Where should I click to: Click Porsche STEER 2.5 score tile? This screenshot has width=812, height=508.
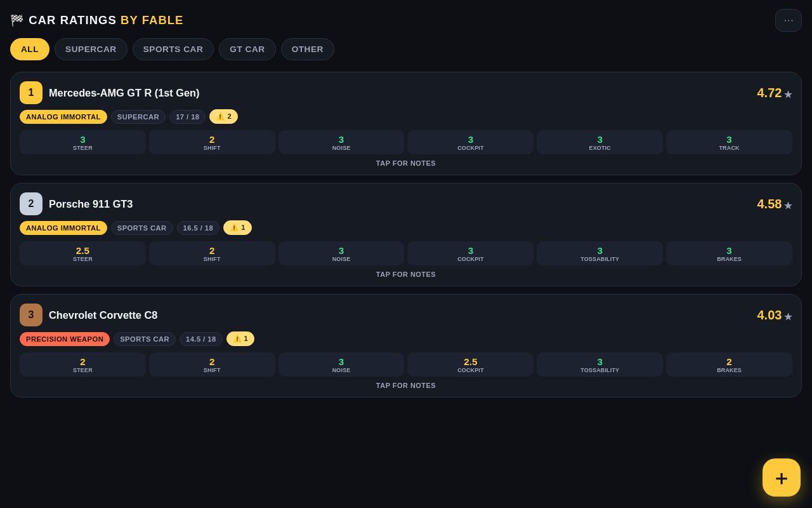pos(82,253)
